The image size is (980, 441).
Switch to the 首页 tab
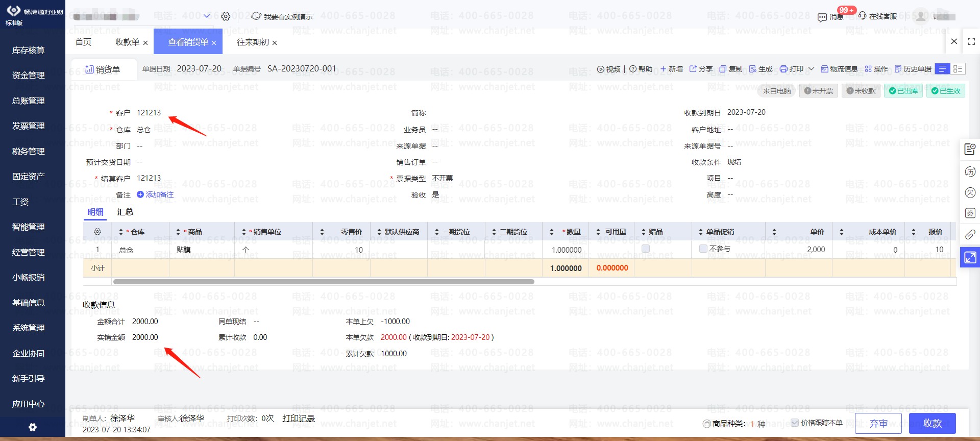(x=83, y=42)
